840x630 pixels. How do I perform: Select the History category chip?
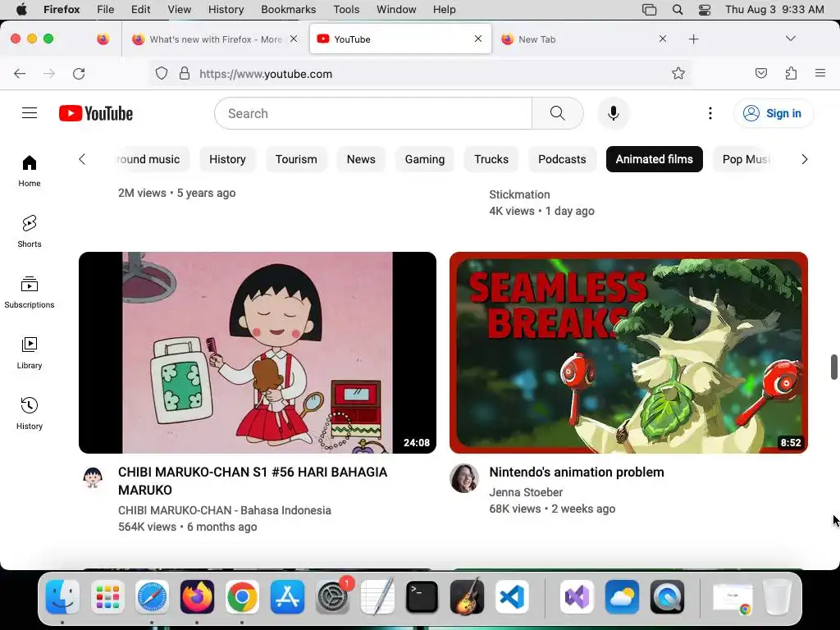click(x=227, y=159)
